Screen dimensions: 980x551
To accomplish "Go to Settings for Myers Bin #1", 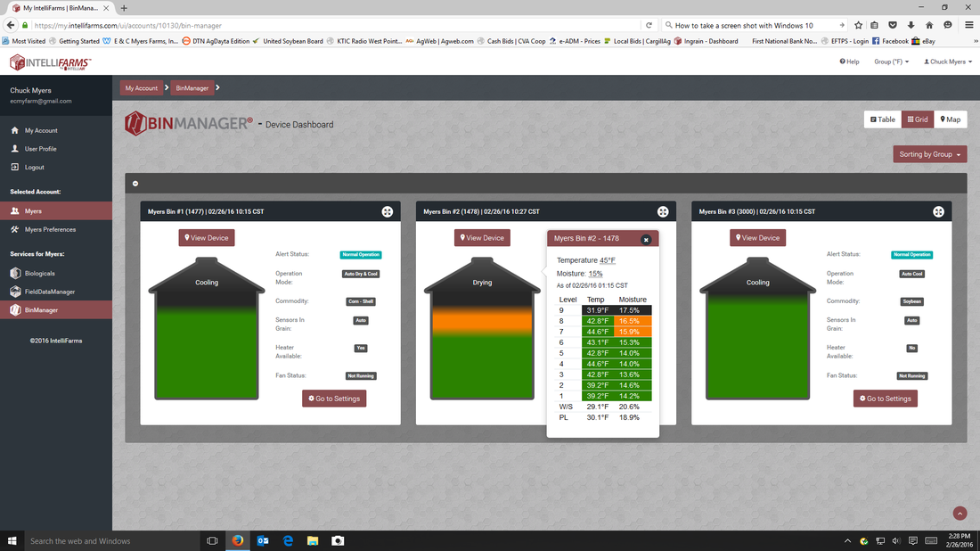I will (x=334, y=399).
